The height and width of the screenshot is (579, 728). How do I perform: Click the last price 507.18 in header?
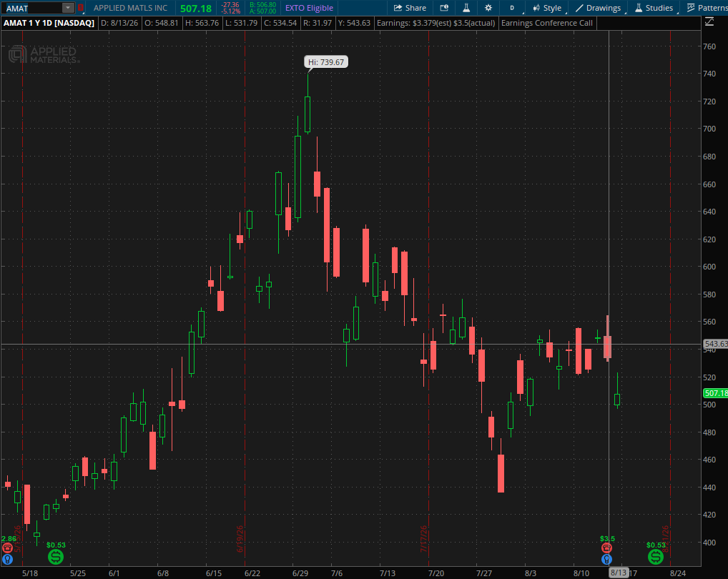coord(196,9)
